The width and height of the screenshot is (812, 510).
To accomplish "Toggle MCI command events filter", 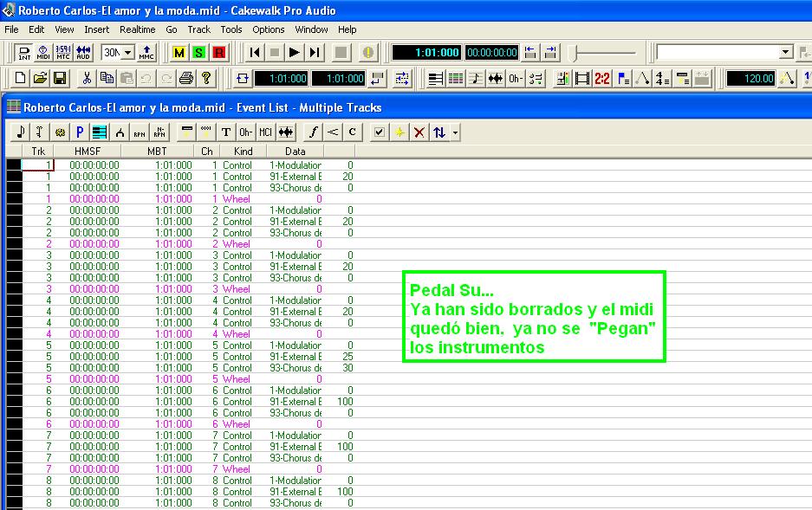I will pyautogui.click(x=266, y=132).
